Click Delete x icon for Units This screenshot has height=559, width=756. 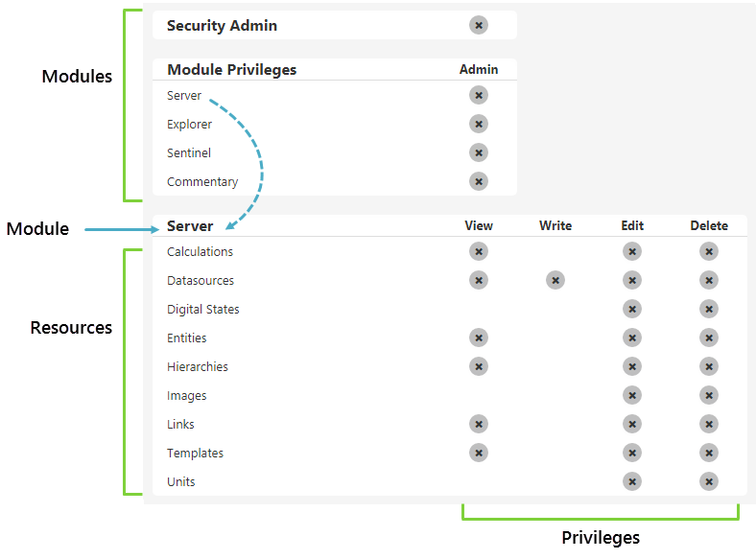708,481
